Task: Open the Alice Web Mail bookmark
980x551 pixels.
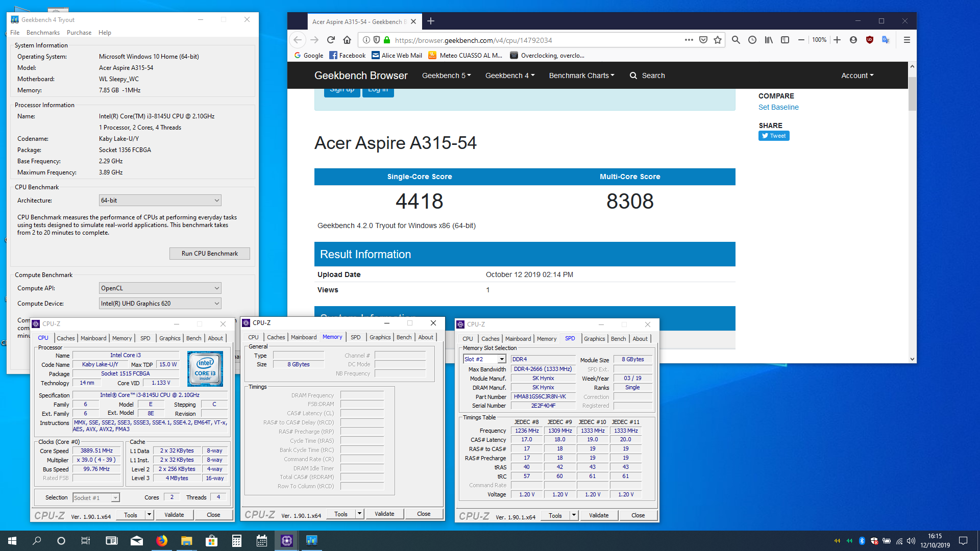Action: pos(397,56)
